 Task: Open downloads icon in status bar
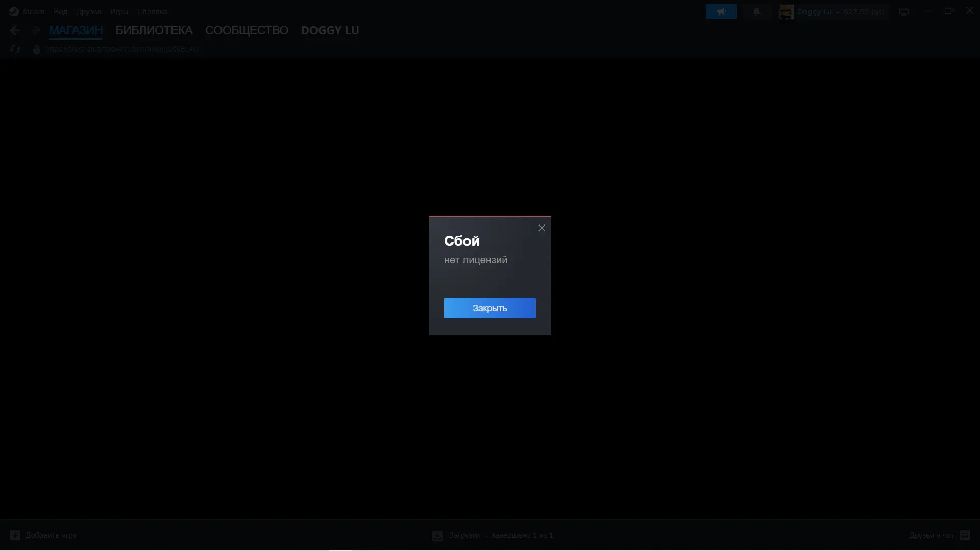pos(437,536)
